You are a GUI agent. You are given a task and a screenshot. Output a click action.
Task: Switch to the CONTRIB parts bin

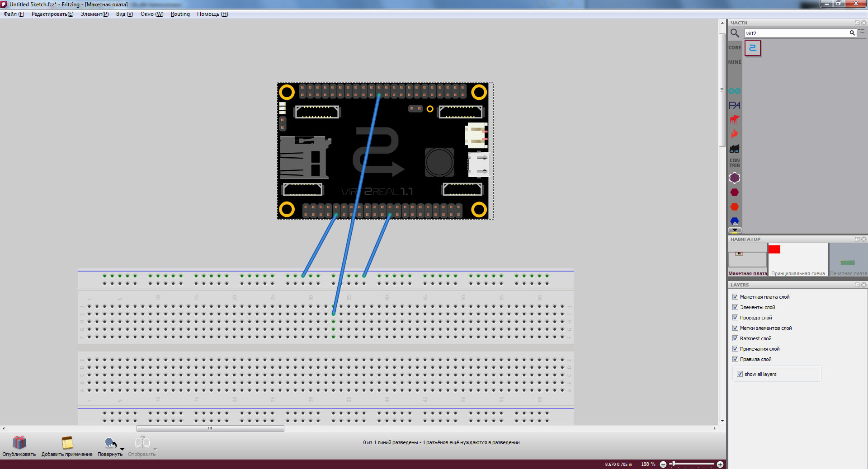735,163
